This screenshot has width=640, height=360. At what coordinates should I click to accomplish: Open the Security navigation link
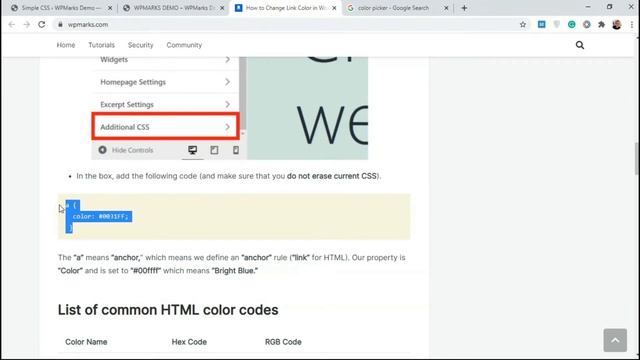coord(140,45)
